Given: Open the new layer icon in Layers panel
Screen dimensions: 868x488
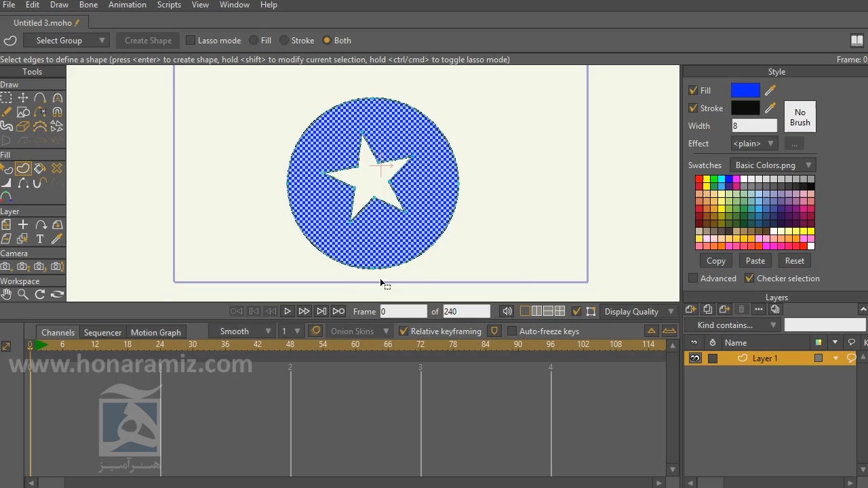Looking at the screenshot, I should click(x=691, y=309).
